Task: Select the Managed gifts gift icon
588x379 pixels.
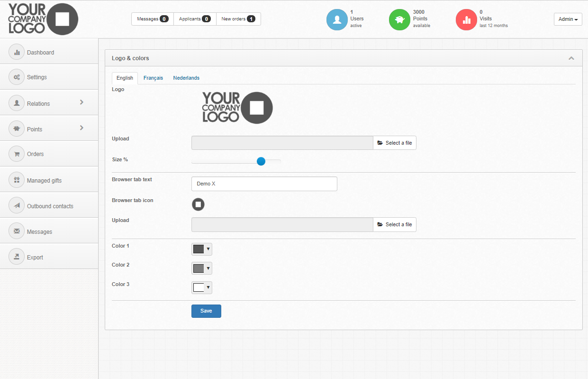Action: (x=17, y=180)
